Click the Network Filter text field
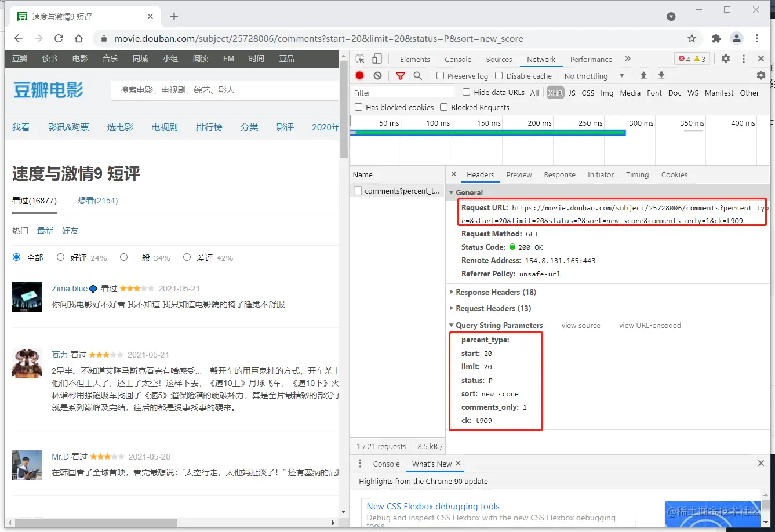The width and height of the screenshot is (775, 532). 403,93
